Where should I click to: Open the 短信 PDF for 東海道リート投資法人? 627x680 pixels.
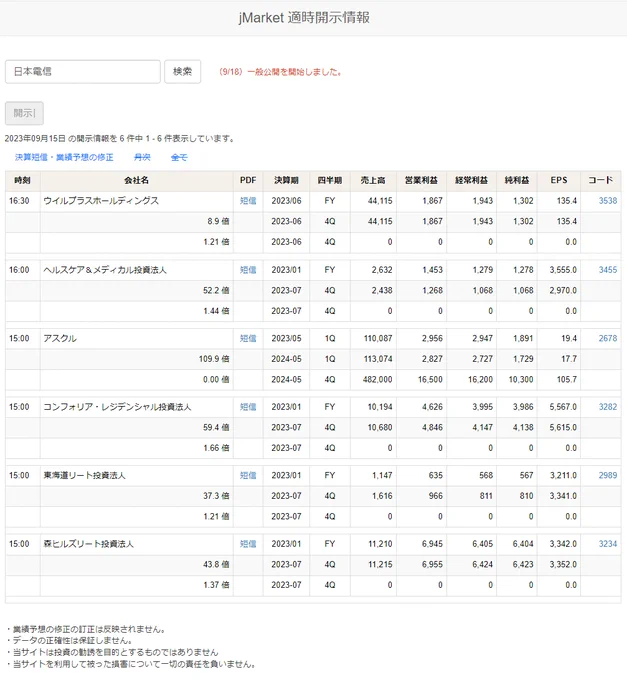point(248,475)
